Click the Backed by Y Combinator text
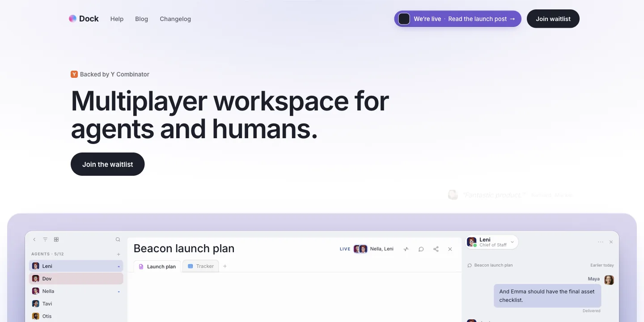Viewport: 644px width, 322px height. [x=114, y=74]
